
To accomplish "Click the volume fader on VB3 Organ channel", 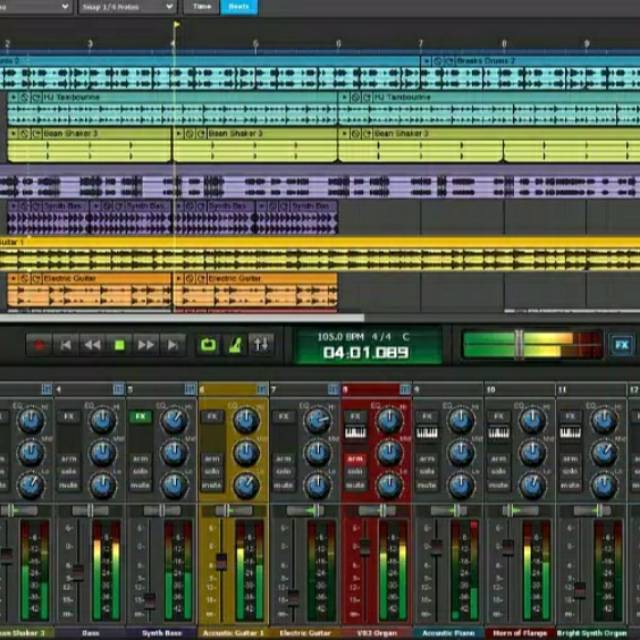I will pyautogui.click(x=364, y=548).
